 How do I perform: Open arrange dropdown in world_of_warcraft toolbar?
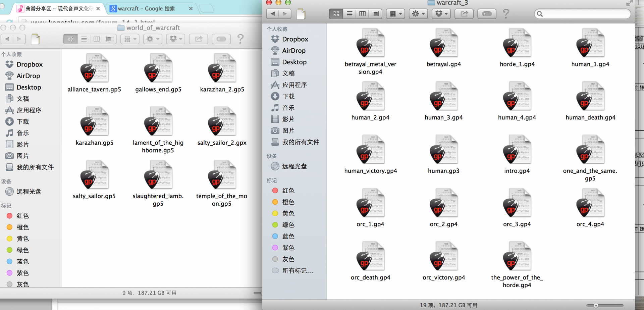(130, 39)
